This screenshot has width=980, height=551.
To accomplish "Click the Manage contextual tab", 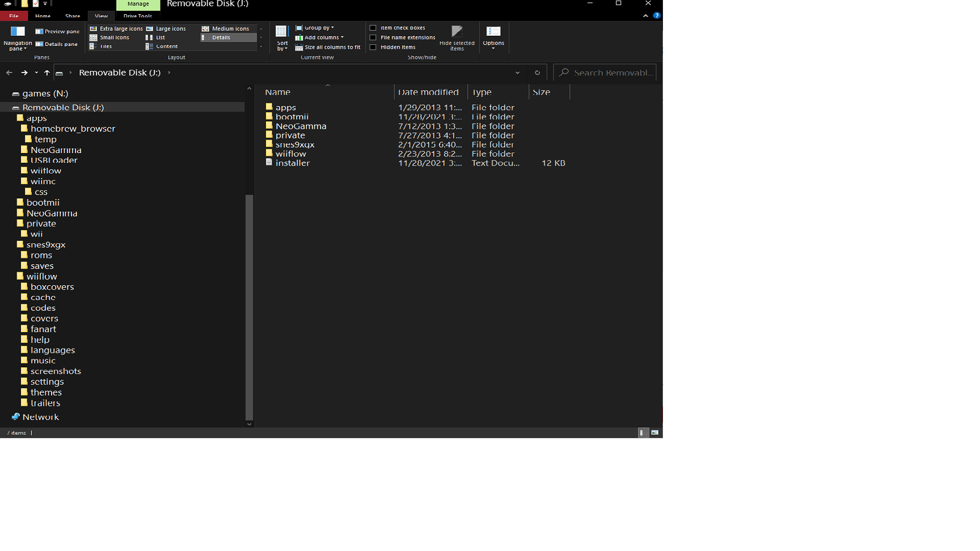I will (138, 4).
